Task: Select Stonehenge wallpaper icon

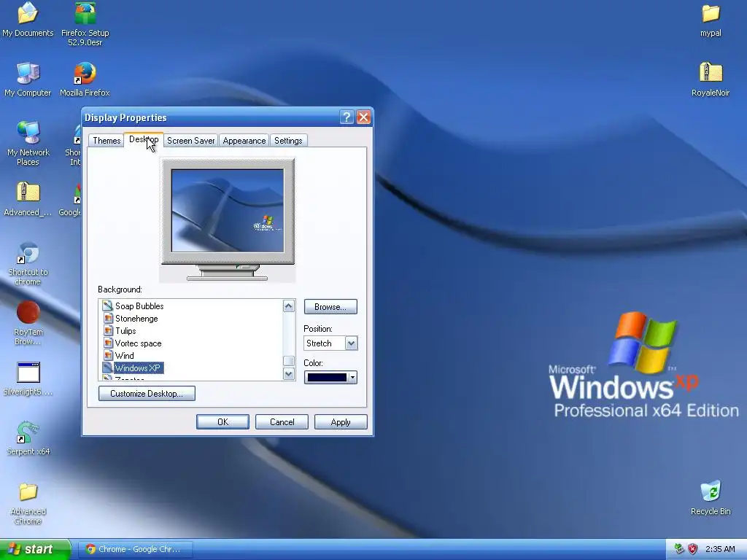Action: 108,318
